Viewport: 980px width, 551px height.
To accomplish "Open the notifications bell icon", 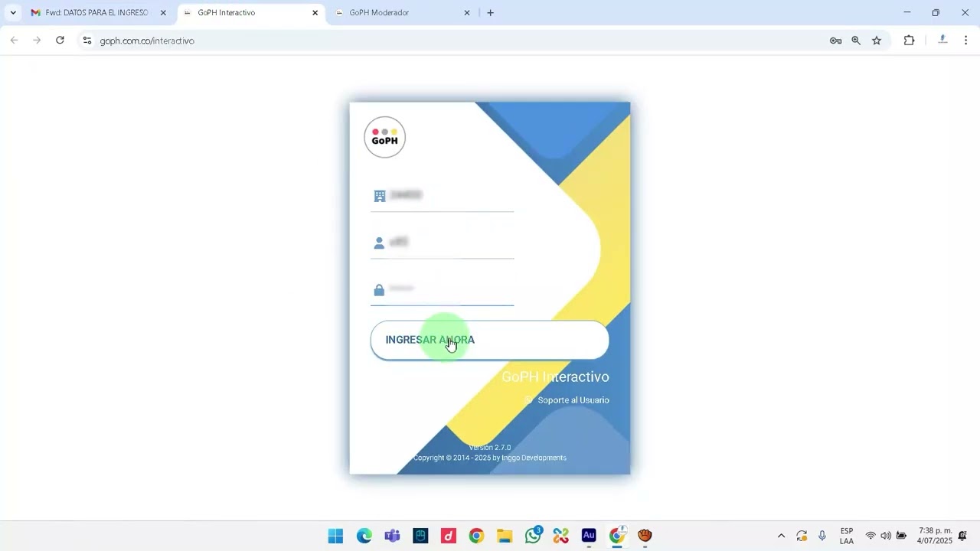I will coord(963,536).
